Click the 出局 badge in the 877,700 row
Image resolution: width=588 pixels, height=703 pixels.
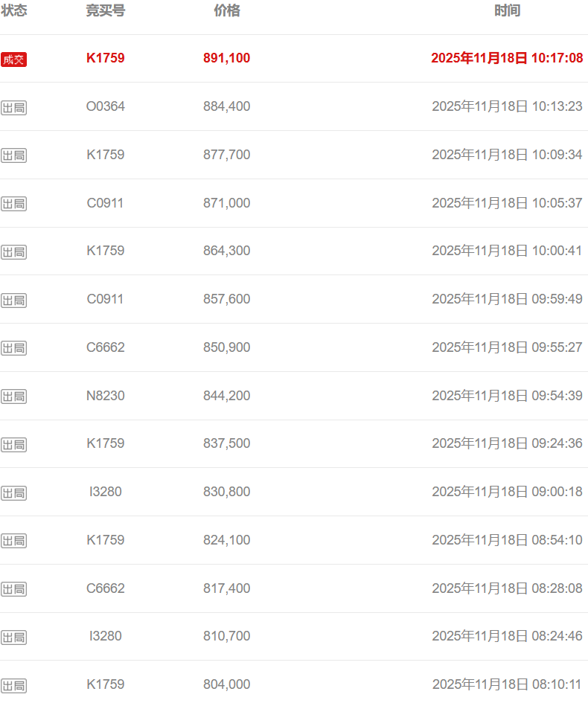pyautogui.click(x=13, y=155)
